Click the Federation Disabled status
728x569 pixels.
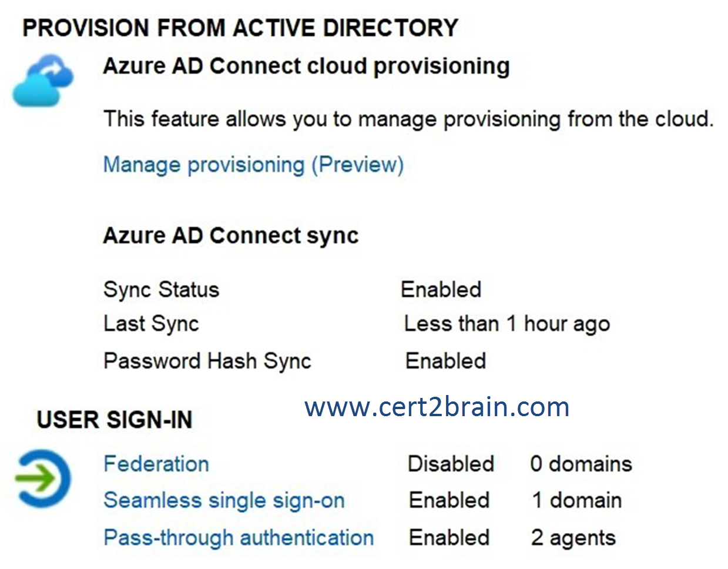[451, 464]
